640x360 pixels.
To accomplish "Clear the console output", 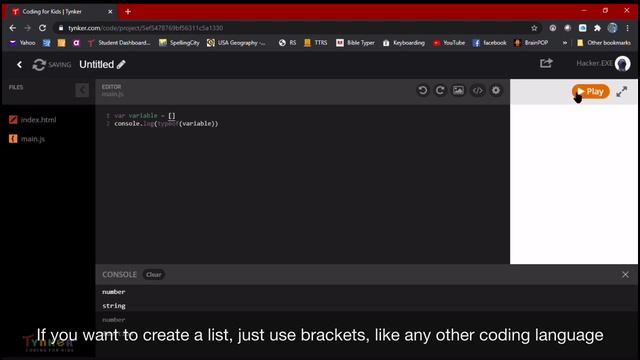I will 153,275.
